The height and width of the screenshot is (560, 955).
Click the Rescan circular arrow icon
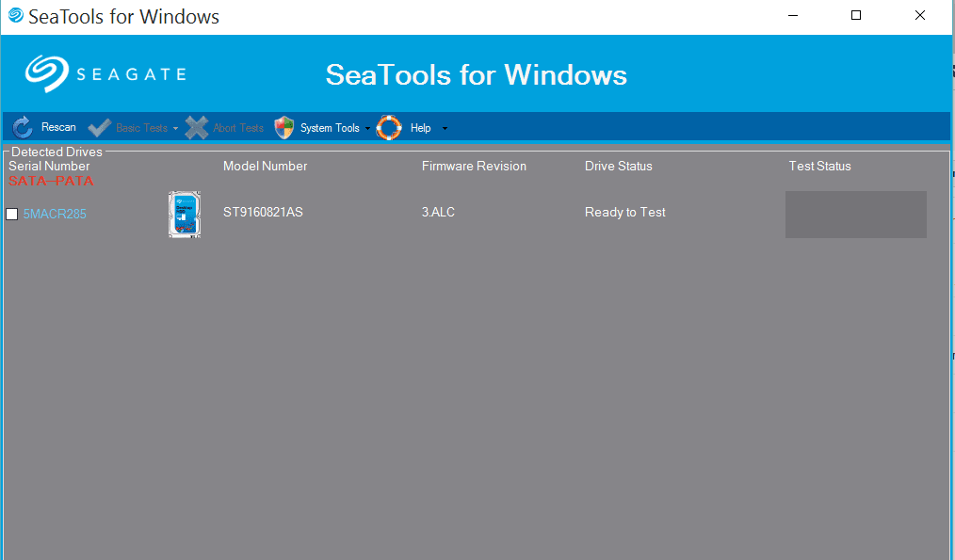click(x=22, y=128)
